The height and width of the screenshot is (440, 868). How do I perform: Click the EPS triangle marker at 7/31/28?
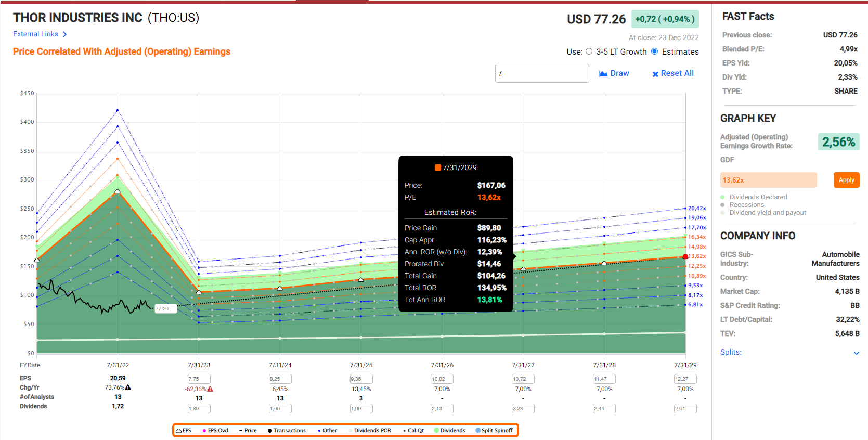604,263
